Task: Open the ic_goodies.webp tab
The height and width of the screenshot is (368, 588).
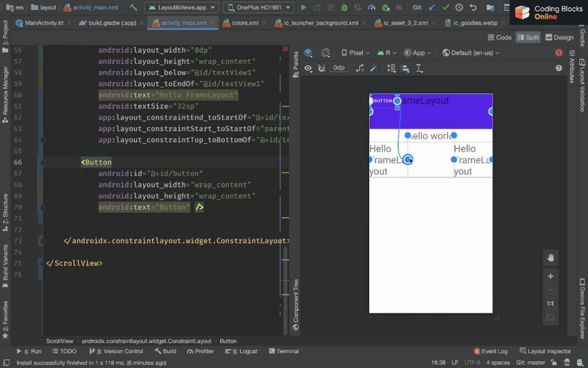Action: tap(475, 23)
